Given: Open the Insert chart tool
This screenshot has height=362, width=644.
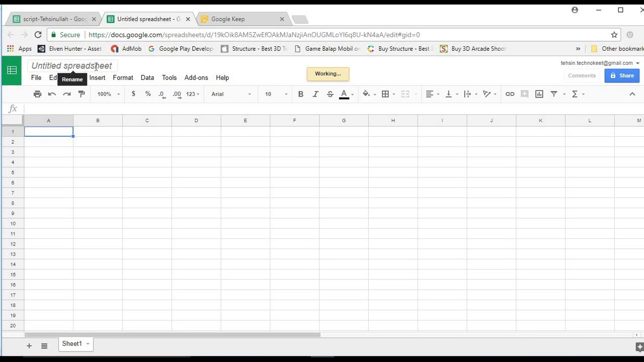Looking at the screenshot, I should point(539,94).
